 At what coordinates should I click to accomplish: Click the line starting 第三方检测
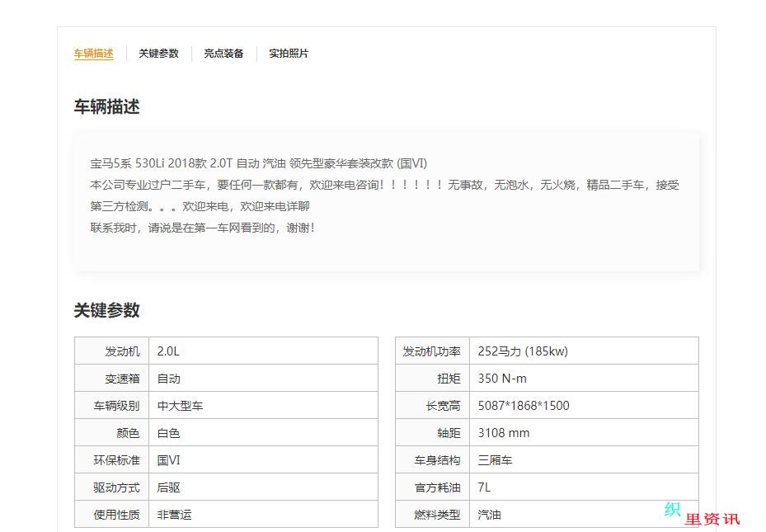(200, 206)
